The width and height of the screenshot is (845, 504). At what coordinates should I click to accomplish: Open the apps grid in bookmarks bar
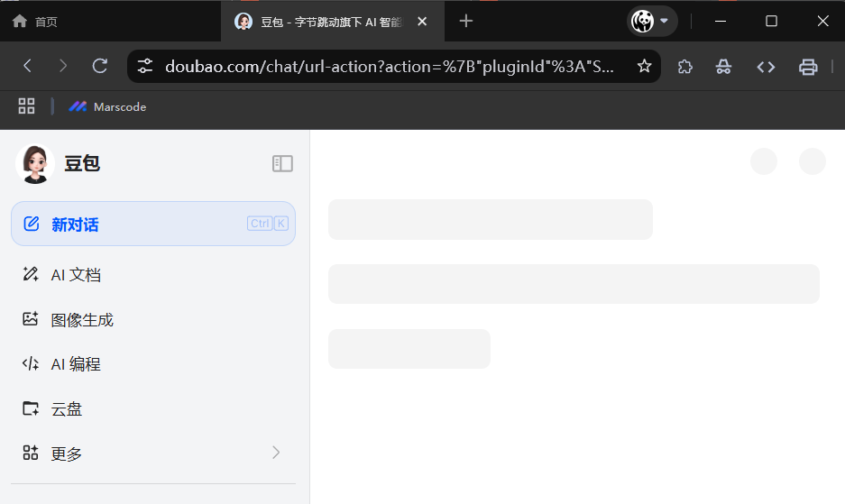[26, 106]
